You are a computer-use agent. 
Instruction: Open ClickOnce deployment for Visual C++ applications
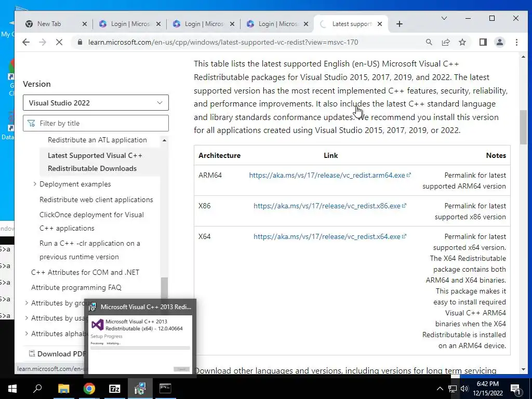pos(91,221)
